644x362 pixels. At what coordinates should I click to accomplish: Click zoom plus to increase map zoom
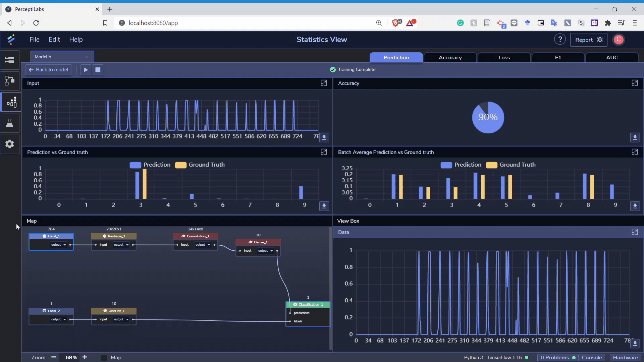point(85,357)
